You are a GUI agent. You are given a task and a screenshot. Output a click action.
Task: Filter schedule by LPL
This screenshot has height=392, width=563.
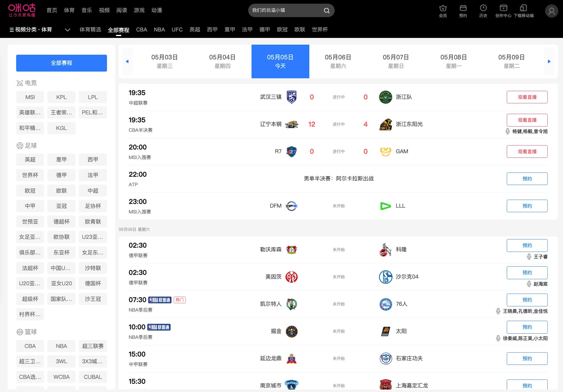coord(93,97)
